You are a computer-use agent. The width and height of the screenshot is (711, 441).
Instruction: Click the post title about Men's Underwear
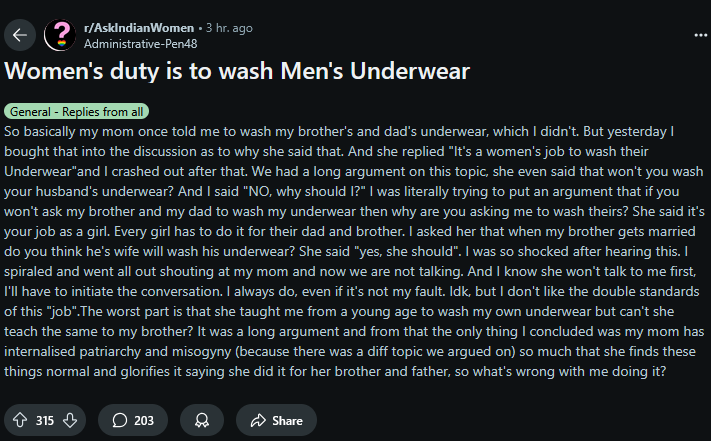237,71
